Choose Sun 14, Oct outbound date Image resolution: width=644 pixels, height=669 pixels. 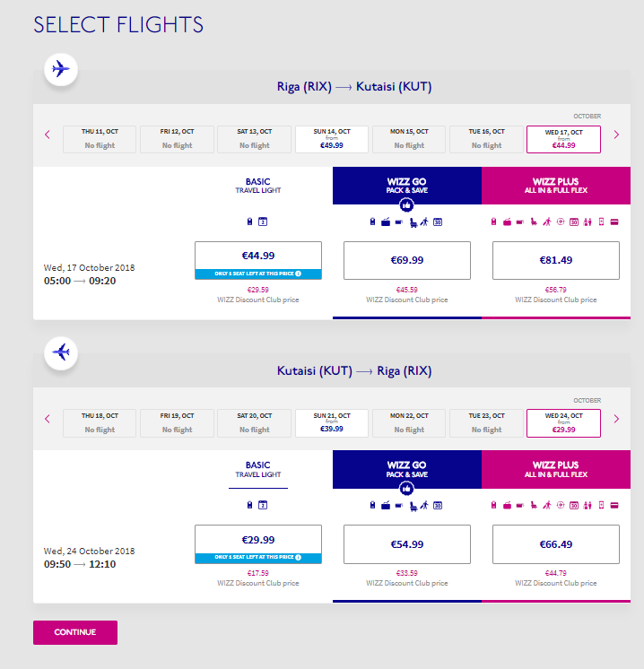point(332,139)
